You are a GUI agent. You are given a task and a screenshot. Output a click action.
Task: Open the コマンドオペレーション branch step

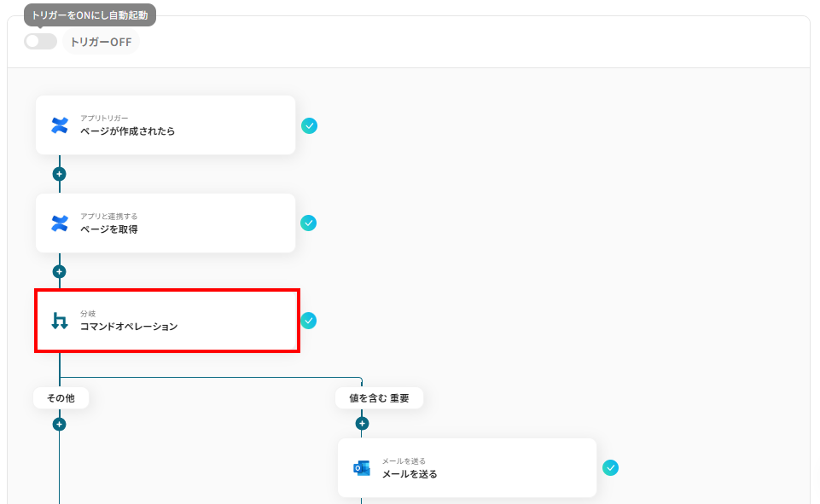[x=167, y=321]
